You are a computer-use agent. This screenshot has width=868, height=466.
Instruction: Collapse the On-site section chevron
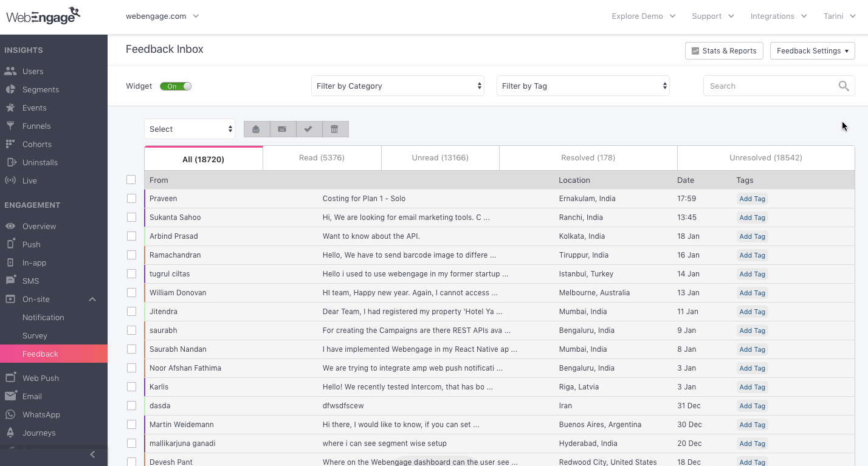pyautogui.click(x=92, y=299)
